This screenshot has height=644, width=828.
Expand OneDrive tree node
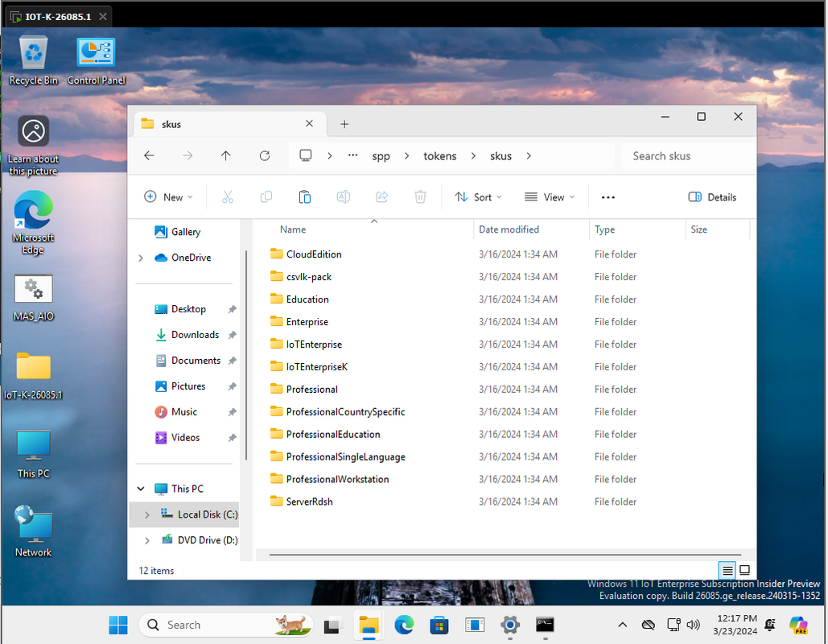coord(141,258)
